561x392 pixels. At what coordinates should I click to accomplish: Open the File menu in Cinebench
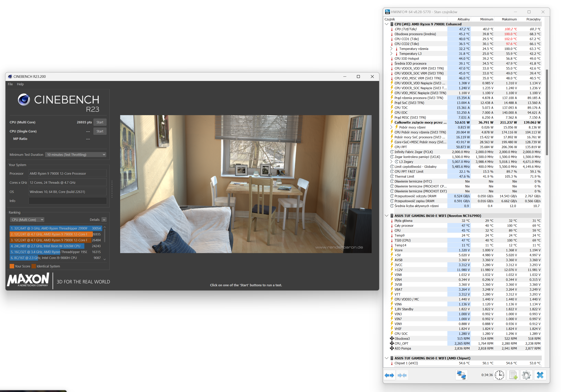coord(10,84)
